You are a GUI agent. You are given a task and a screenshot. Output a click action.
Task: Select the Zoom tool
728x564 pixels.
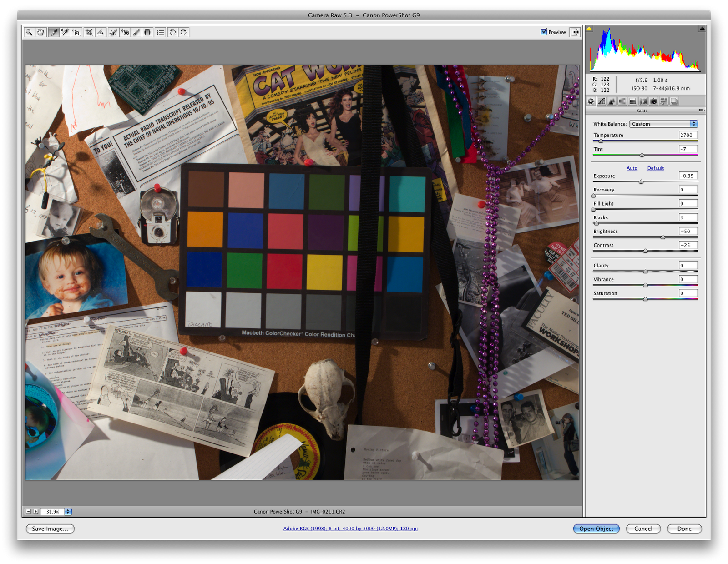tap(29, 32)
